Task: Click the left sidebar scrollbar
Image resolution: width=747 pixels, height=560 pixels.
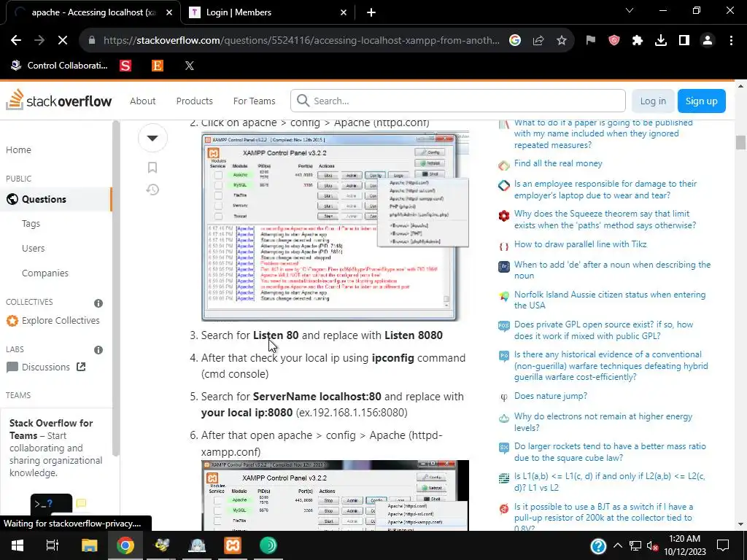Action: pyautogui.click(x=116, y=288)
